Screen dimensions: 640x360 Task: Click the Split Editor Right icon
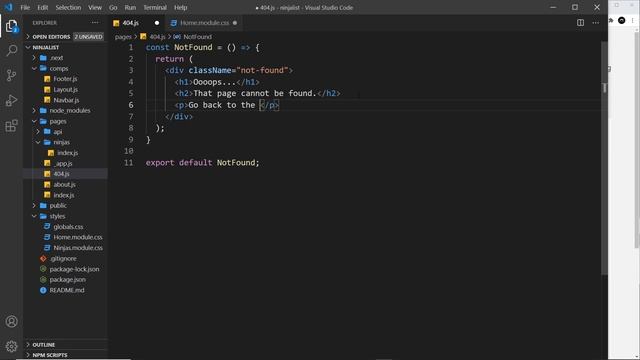(x=580, y=23)
